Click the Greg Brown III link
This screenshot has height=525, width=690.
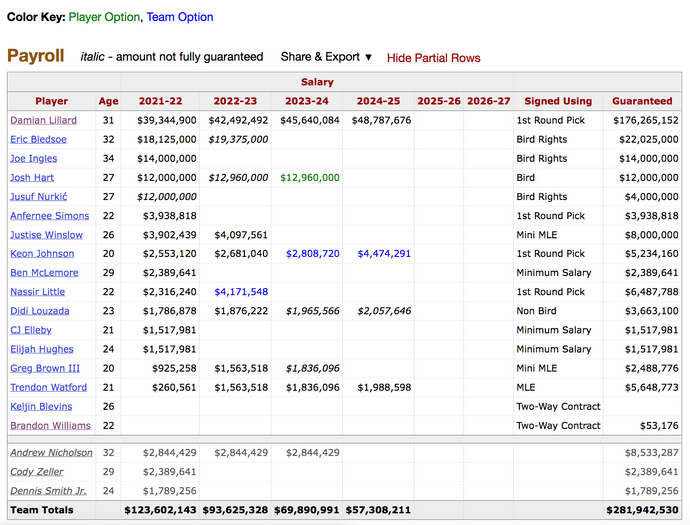click(x=45, y=368)
